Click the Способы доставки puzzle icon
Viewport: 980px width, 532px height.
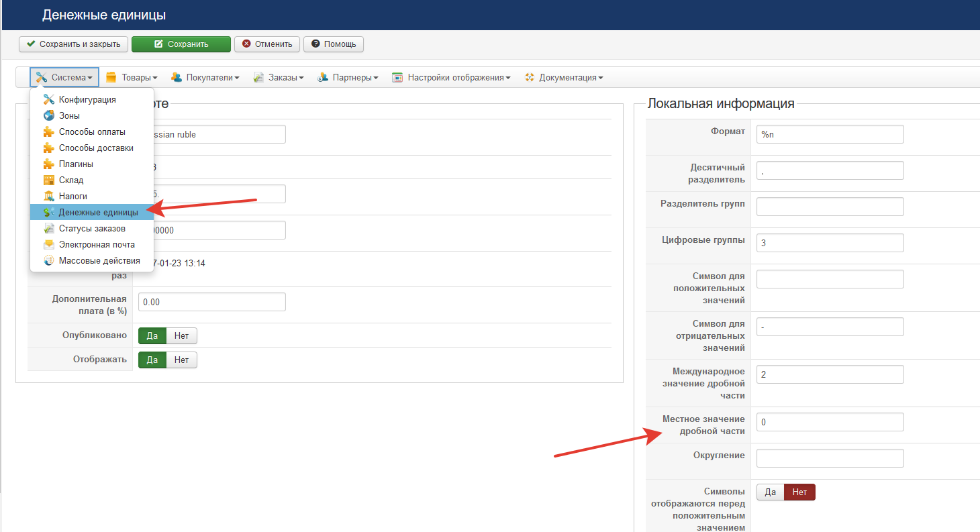tap(48, 148)
